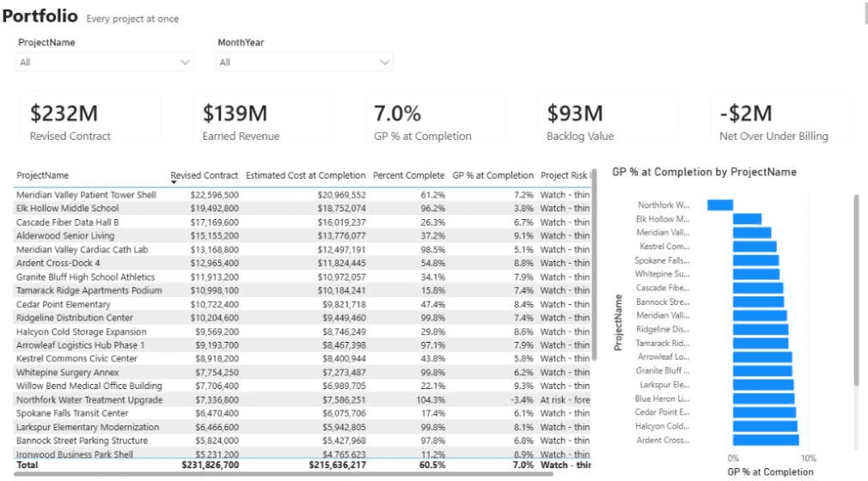Select the $232M Revised Contract card

(91, 119)
